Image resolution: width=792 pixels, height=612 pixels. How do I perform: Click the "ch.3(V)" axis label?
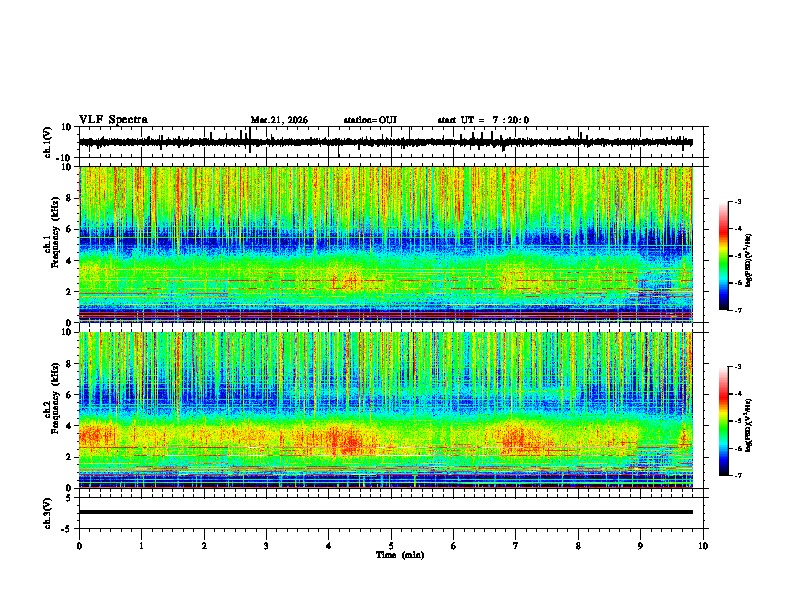[48, 513]
